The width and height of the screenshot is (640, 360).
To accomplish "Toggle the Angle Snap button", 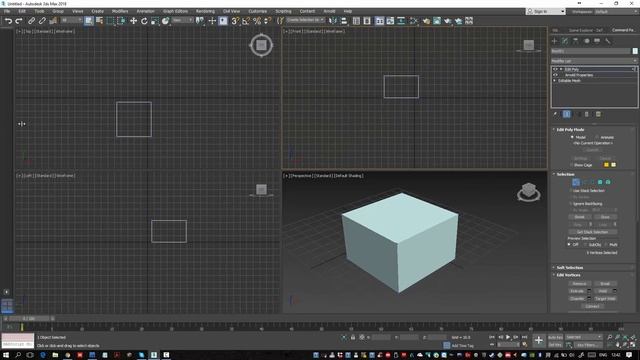I will coord(246,21).
